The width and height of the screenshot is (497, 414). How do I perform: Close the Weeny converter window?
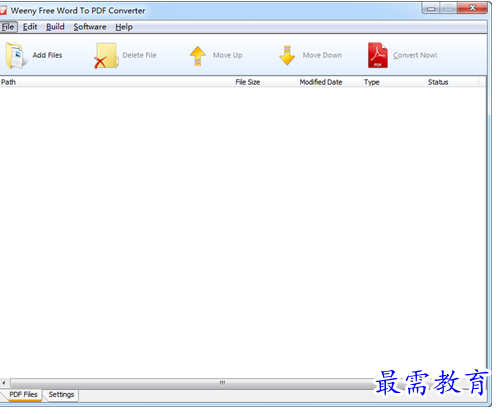tap(473, 8)
